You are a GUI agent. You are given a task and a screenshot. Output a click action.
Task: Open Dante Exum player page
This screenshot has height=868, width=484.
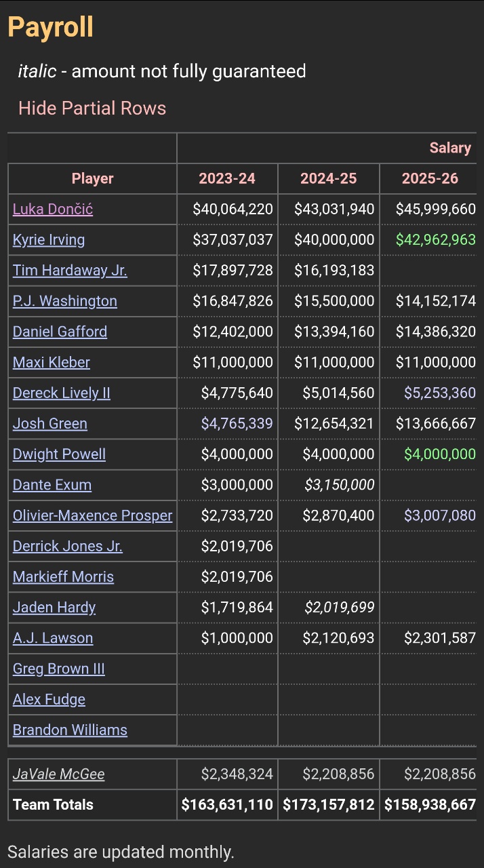[x=52, y=485]
